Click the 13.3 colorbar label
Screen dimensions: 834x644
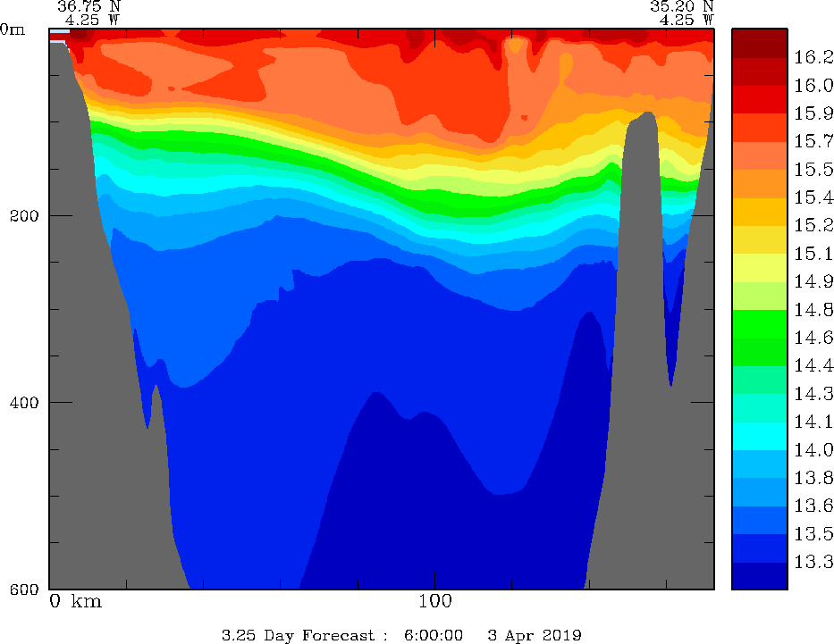(x=813, y=562)
